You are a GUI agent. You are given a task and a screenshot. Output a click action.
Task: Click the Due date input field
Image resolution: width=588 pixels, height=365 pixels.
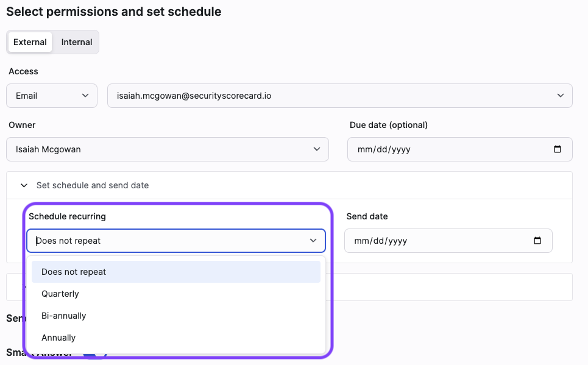pos(460,149)
